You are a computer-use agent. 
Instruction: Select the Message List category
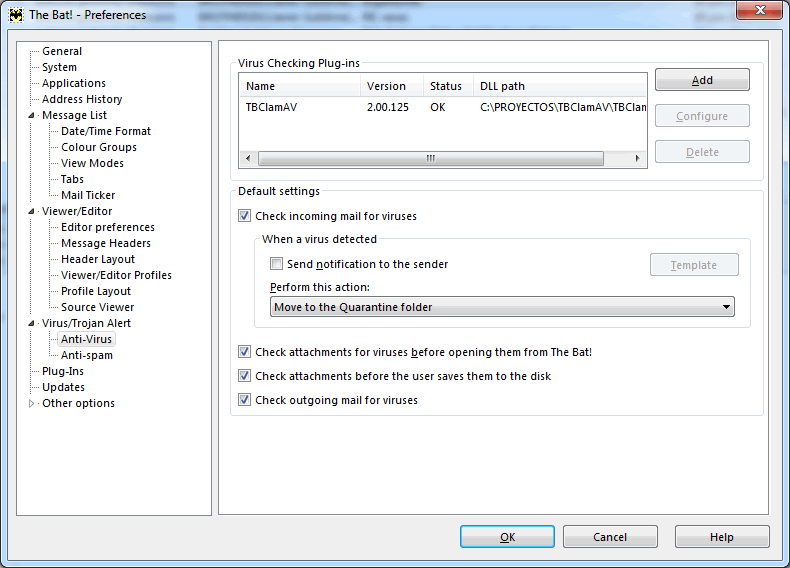click(x=74, y=115)
